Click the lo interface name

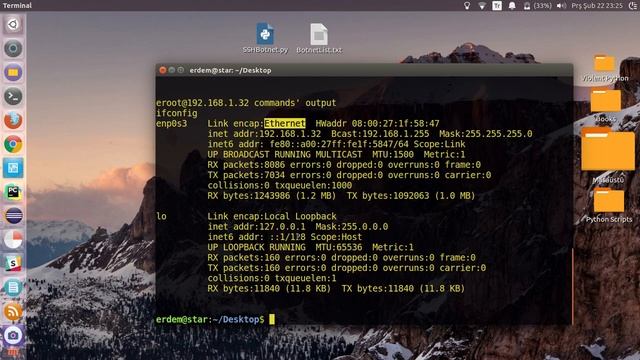[x=161, y=216]
